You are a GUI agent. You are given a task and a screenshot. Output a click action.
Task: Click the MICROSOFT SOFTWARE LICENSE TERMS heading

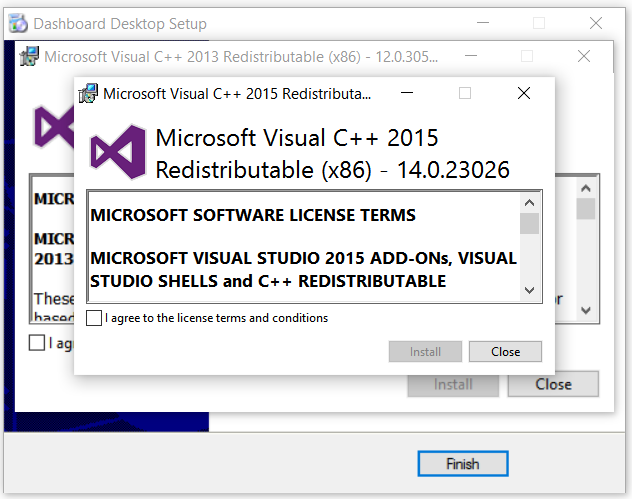[253, 215]
